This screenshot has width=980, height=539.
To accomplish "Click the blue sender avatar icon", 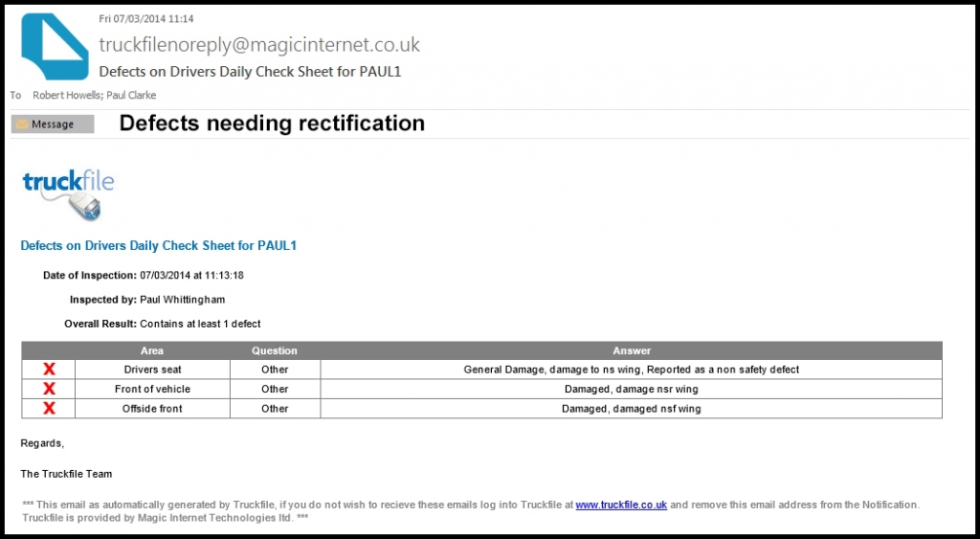I will [x=55, y=46].
